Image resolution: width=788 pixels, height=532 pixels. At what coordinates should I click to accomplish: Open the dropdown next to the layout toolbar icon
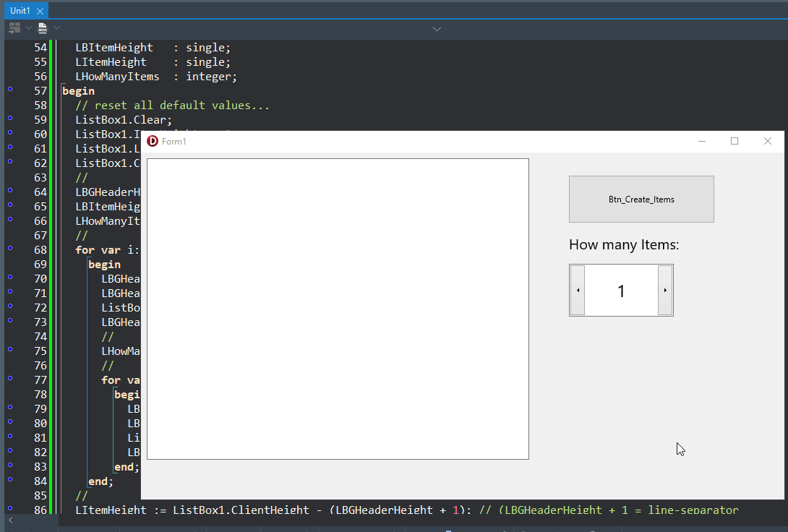coord(27,28)
